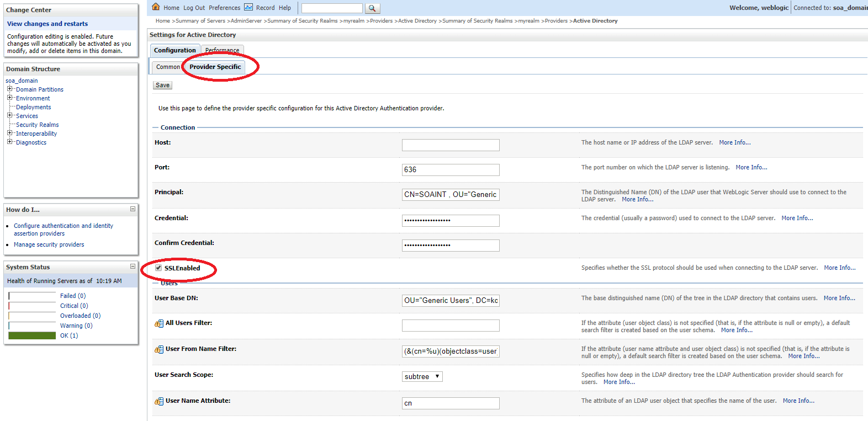
Task: Uncheck the SSLEnabled checkbox
Action: [x=158, y=268]
